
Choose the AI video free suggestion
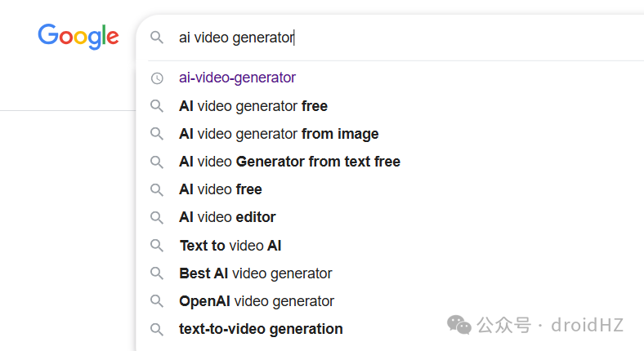click(x=221, y=189)
